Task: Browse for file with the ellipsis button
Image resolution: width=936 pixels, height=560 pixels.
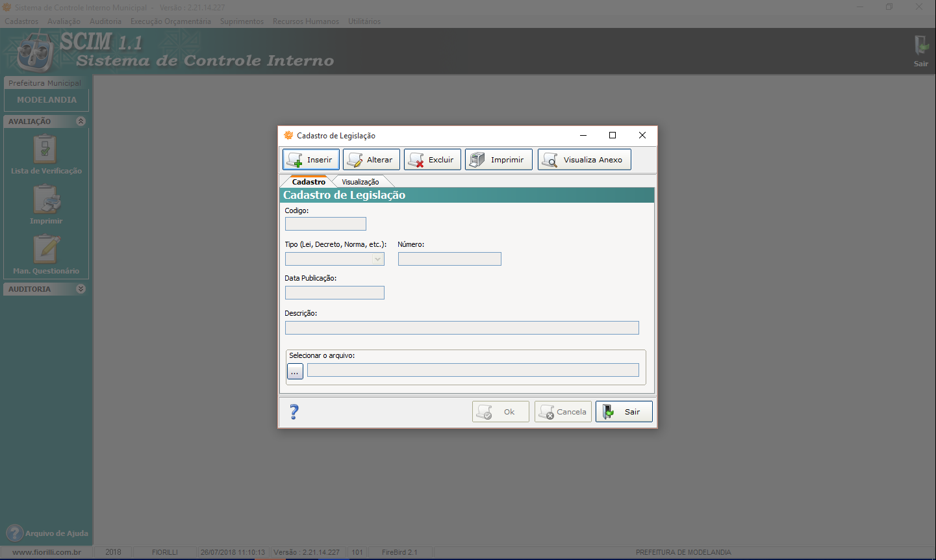Action: (x=295, y=372)
